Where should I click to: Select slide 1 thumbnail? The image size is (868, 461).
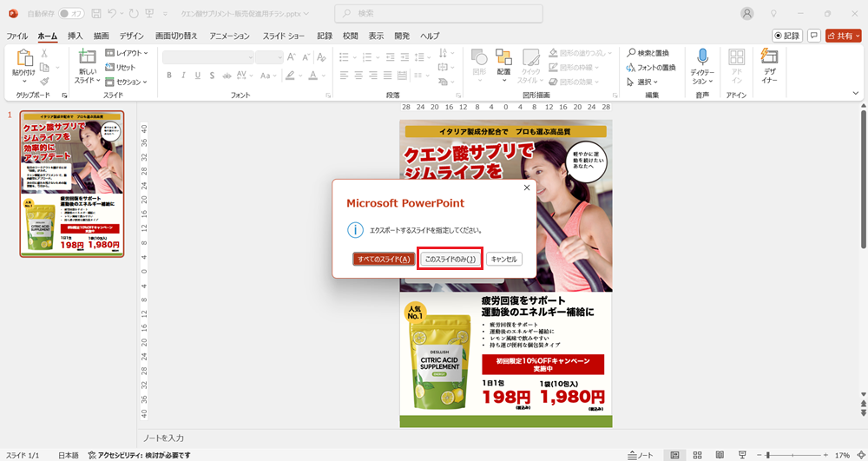click(72, 184)
